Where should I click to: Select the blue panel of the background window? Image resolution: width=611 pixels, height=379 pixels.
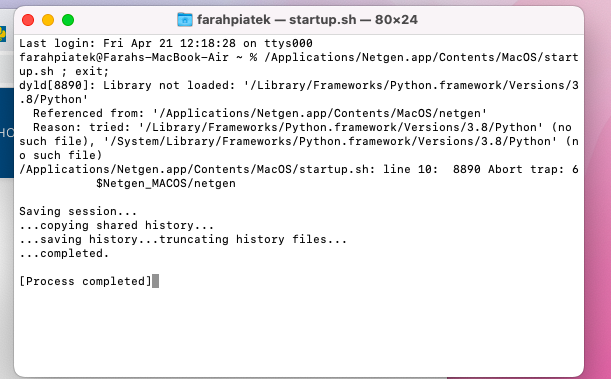tap(7, 133)
